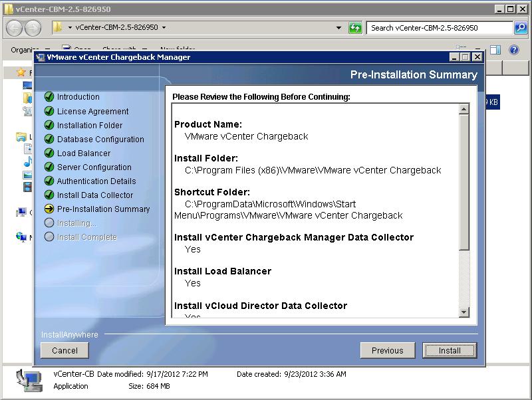Go to the Previous installer step
Screen dimensions: 532x400
[x=388, y=351]
